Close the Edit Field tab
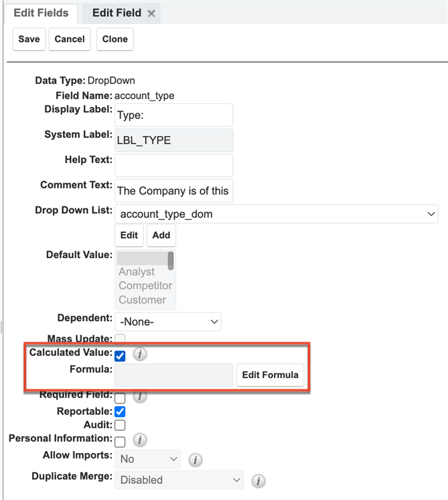448x500 pixels. point(151,13)
